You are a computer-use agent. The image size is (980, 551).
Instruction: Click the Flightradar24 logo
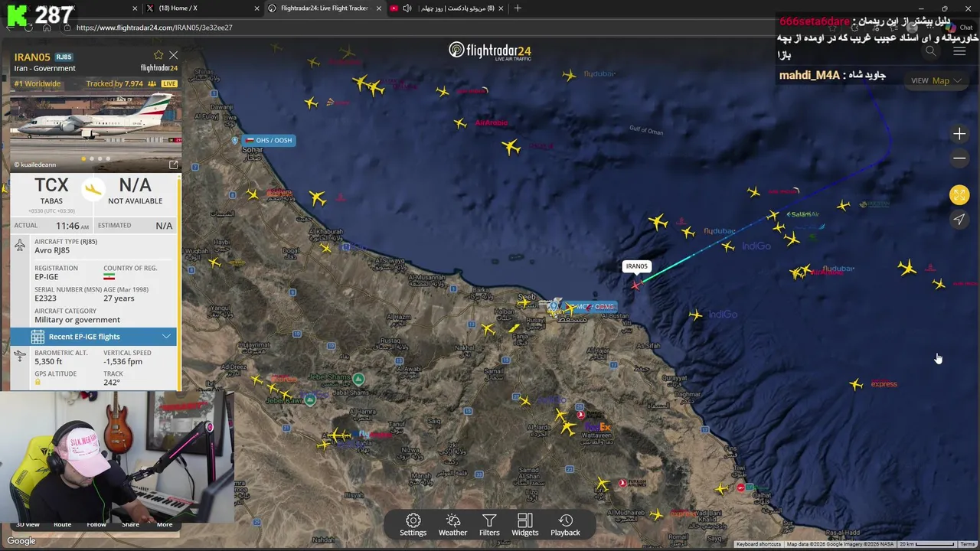(x=490, y=51)
